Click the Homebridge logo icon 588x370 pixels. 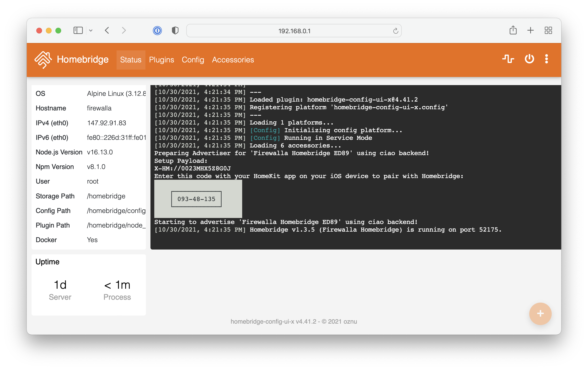[43, 60]
